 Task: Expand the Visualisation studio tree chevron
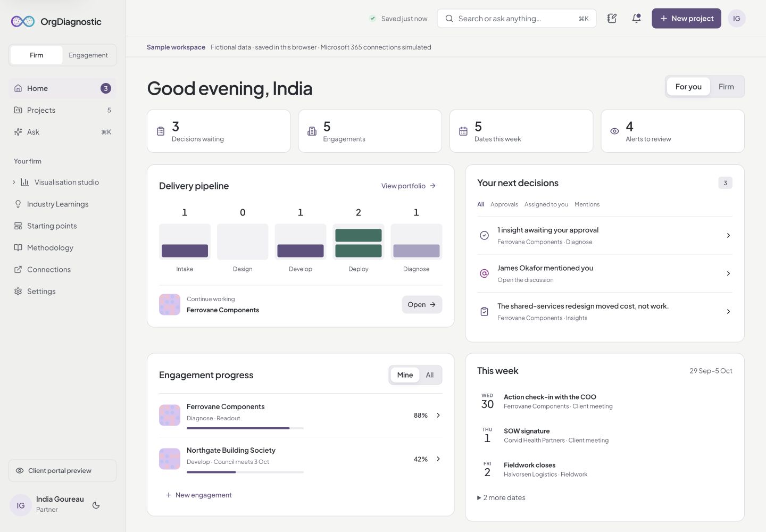[x=14, y=182]
